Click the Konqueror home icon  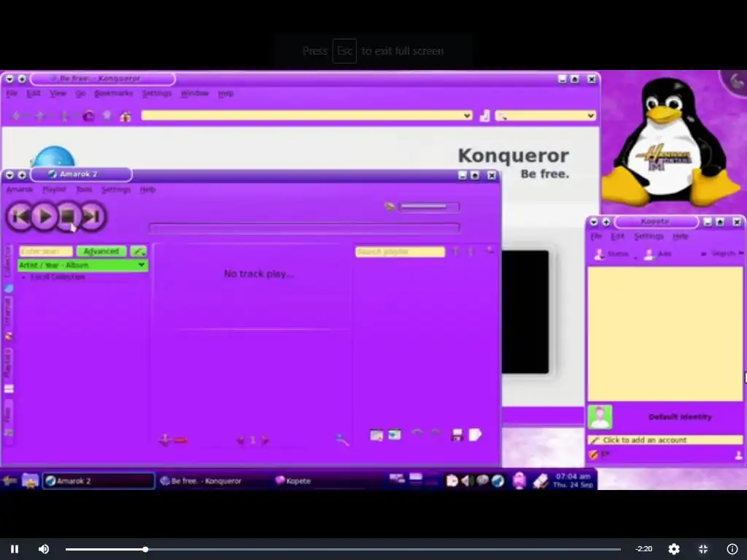(x=125, y=116)
